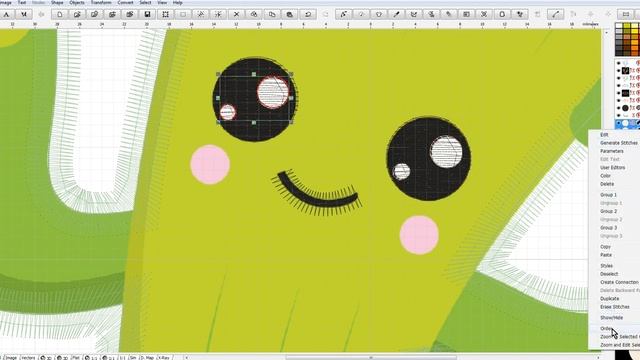640x360 pixels.
Task: Click the undo curved arrow icon
Action: (308, 14)
